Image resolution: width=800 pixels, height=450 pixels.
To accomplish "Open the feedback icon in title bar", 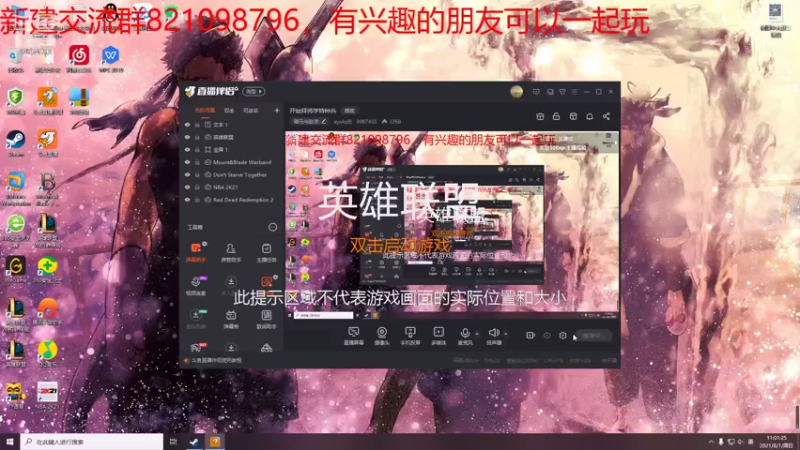I will point(536,92).
